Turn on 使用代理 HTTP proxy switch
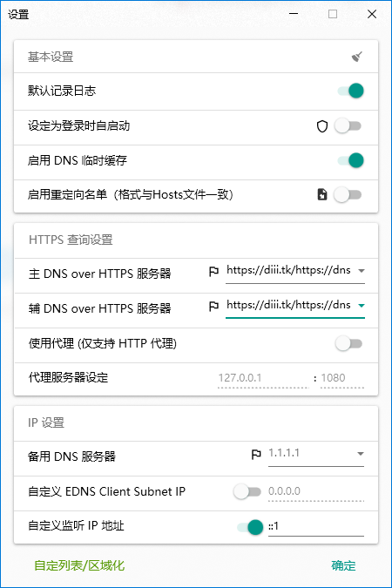392x588 pixels. coord(348,343)
